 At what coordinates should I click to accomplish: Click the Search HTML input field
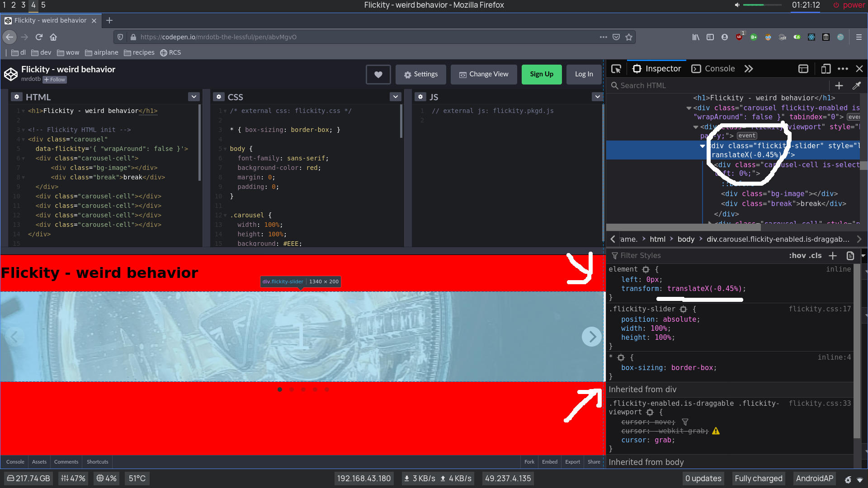pos(678,85)
